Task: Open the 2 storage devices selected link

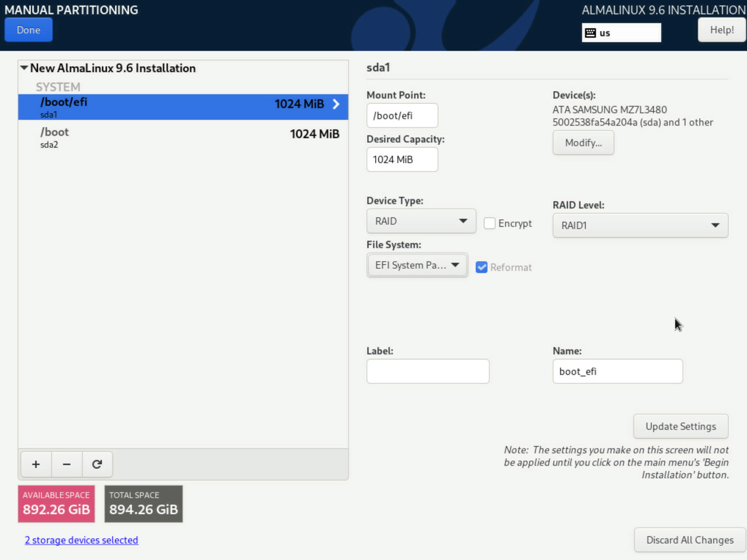Action: (x=81, y=540)
